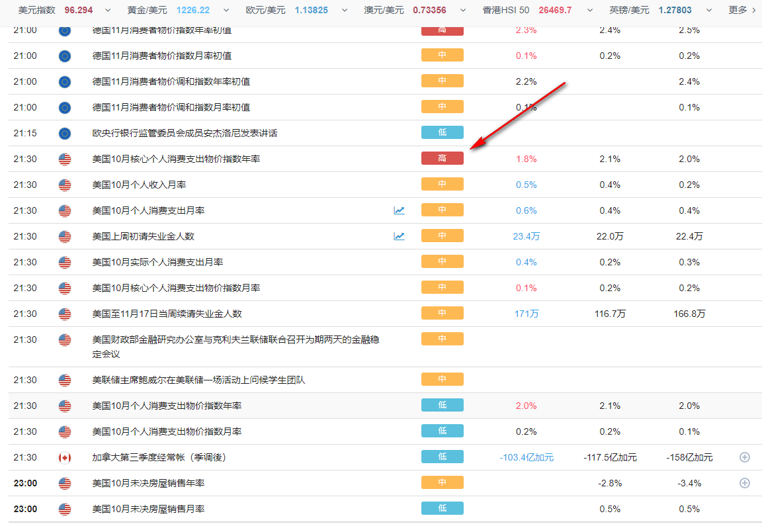This screenshot has height=532, width=762.
Task: Expand 黄金/美元 quote dropdown arrow
Action: pyautogui.click(x=226, y=10)
